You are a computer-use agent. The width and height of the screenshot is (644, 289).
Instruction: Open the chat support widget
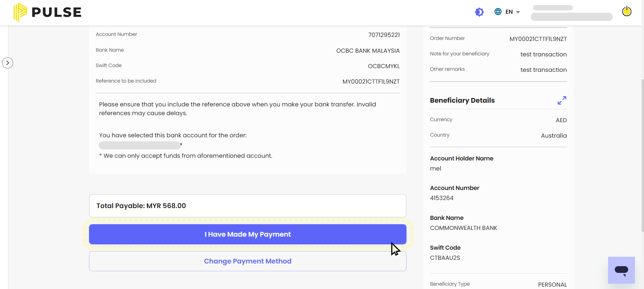pyautogui.click(x=621, y=270)
